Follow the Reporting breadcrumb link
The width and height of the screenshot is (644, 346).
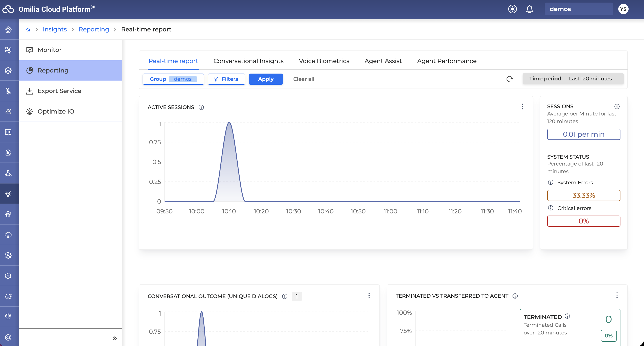click(x=94, y=30)
